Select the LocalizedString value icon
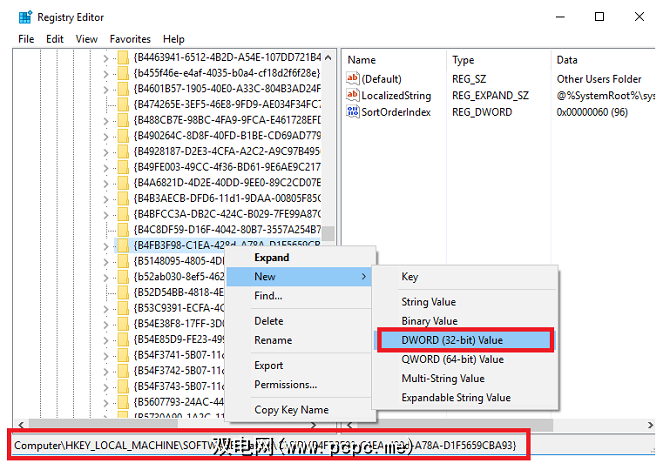This screenshot has height=470, width=670. [353, 95]
